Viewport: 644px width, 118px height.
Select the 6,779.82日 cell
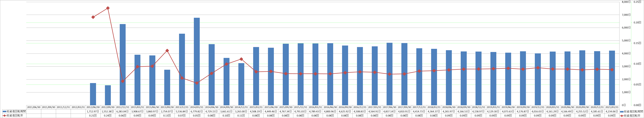click(197, 111)
